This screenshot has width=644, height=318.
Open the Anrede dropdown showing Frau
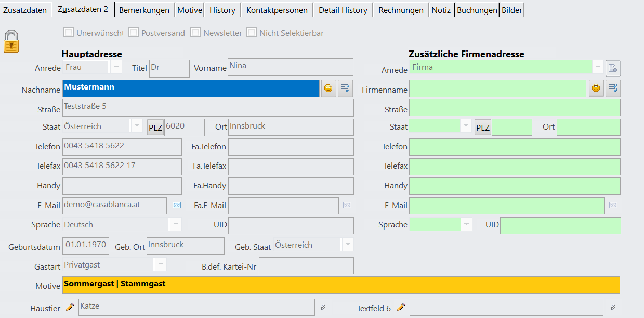click(x=115, y=67)
